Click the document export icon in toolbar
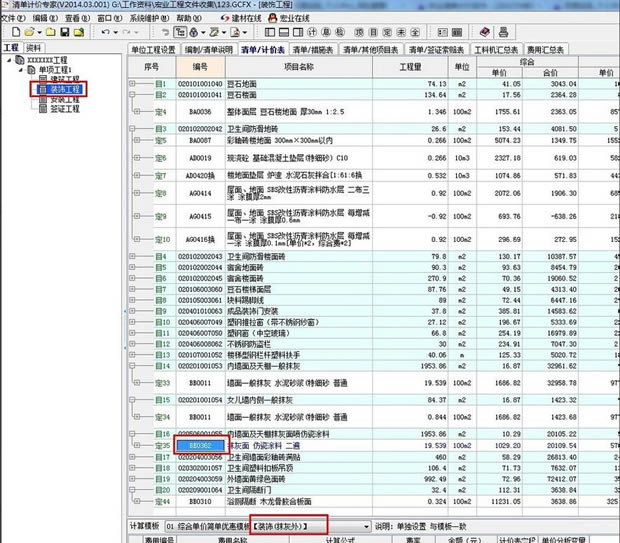620x543 pixels. click(235, 32)
